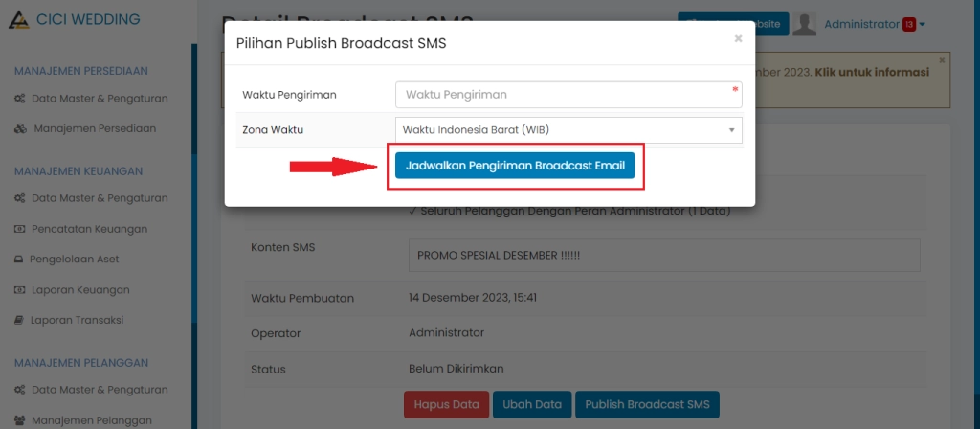Viewport: 980px width, 429px height.
Task: Click the gears icon under Manajemen Keuangan
Action: 20,198
